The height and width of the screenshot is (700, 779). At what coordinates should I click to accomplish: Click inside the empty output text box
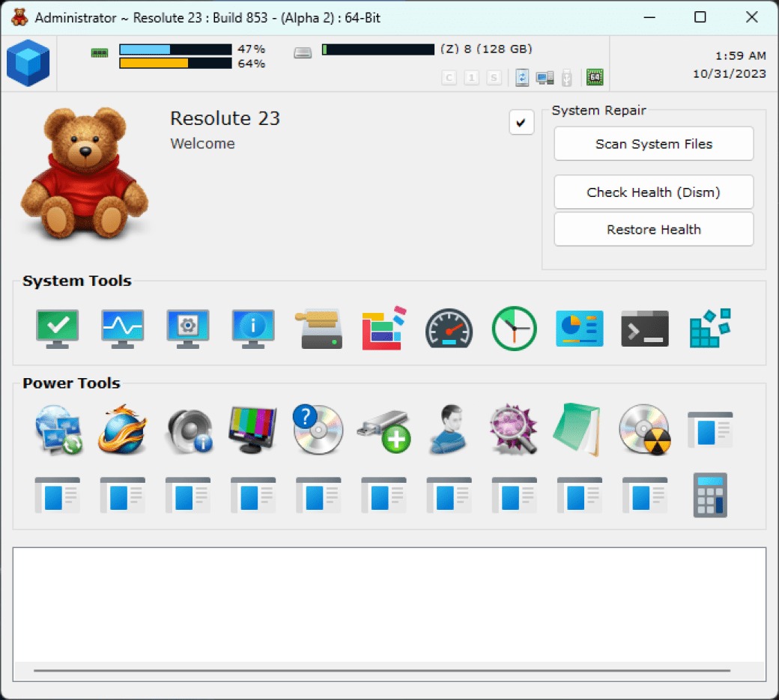point(389,604)
